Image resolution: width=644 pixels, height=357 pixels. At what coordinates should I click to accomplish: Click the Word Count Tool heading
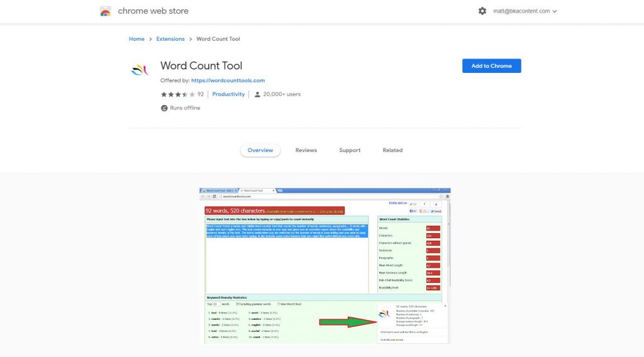[201, 65]
